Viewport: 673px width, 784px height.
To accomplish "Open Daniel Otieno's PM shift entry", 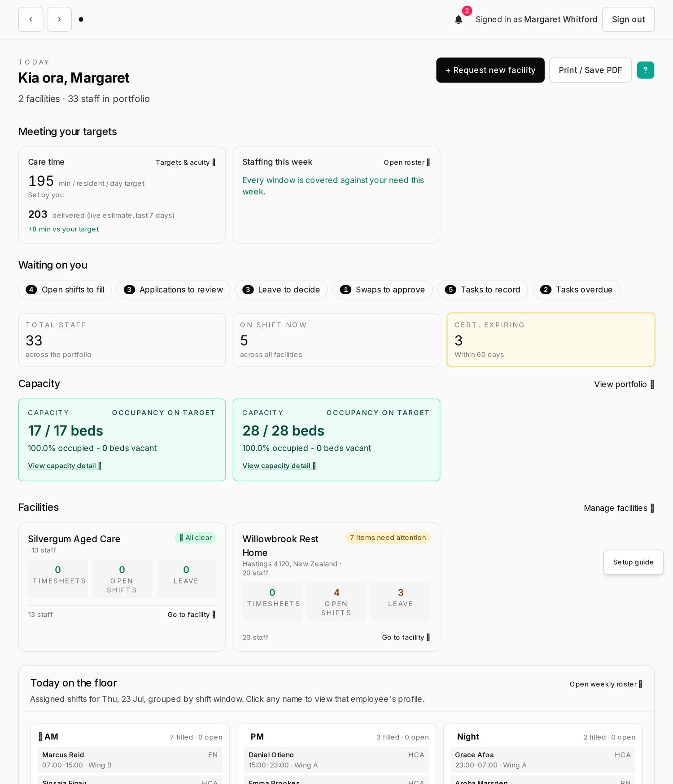I will click(336, 760).
